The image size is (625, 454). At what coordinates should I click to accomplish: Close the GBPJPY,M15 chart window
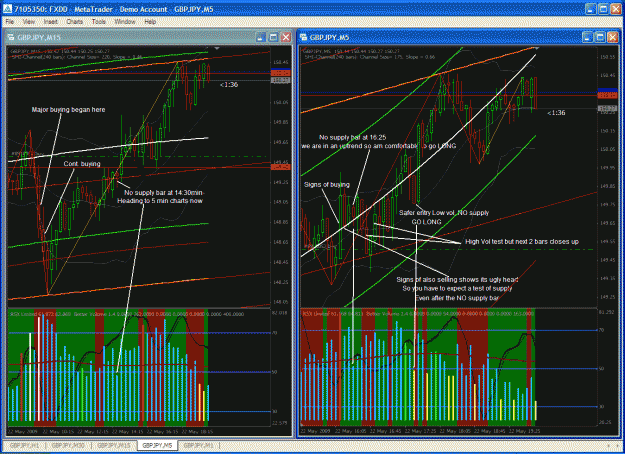click(x=286, y=37)
